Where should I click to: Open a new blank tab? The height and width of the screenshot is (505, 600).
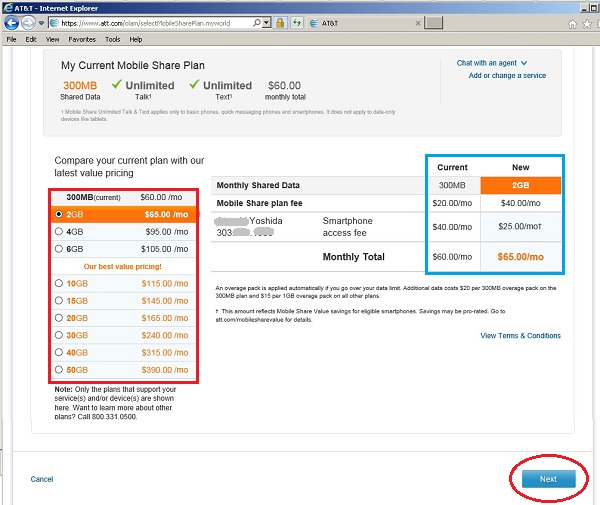[434, 23]
